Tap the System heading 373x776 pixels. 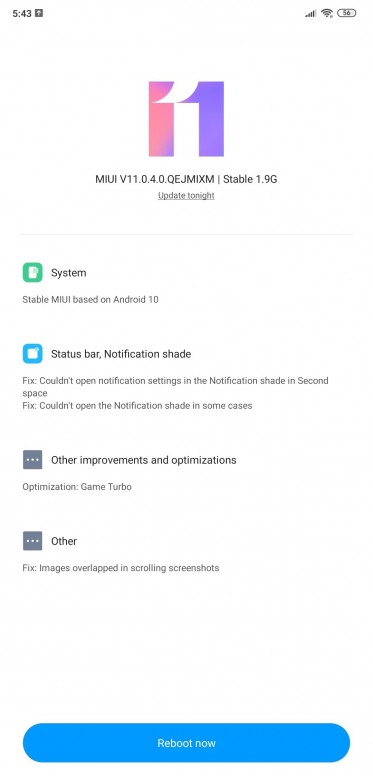point(68,273)
